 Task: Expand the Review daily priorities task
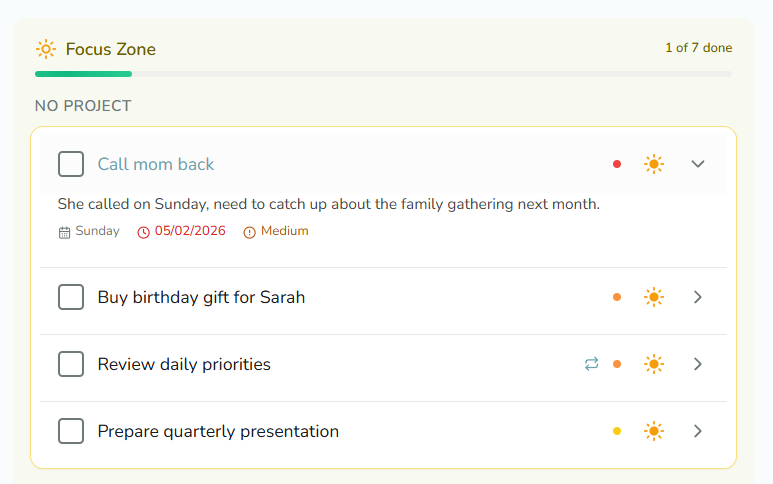698,364
